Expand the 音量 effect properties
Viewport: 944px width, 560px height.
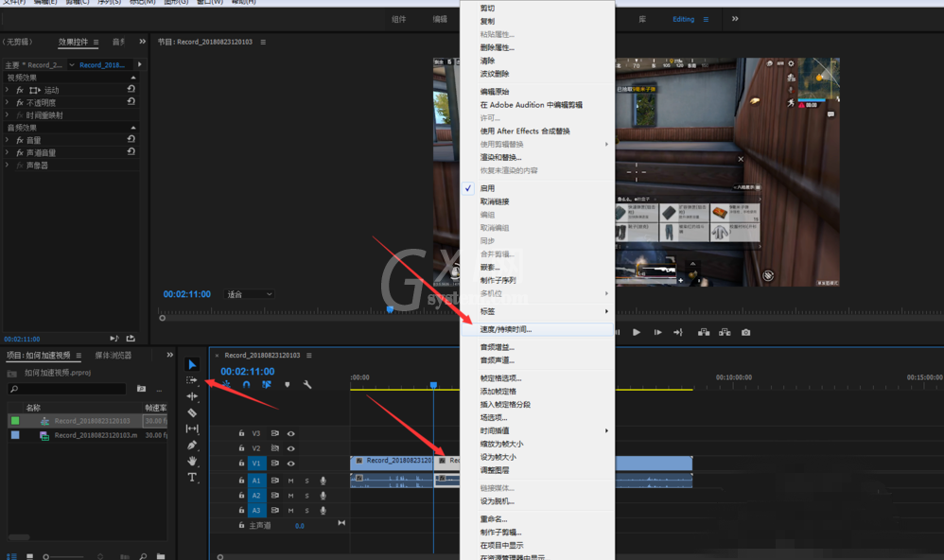coord(8,140)
